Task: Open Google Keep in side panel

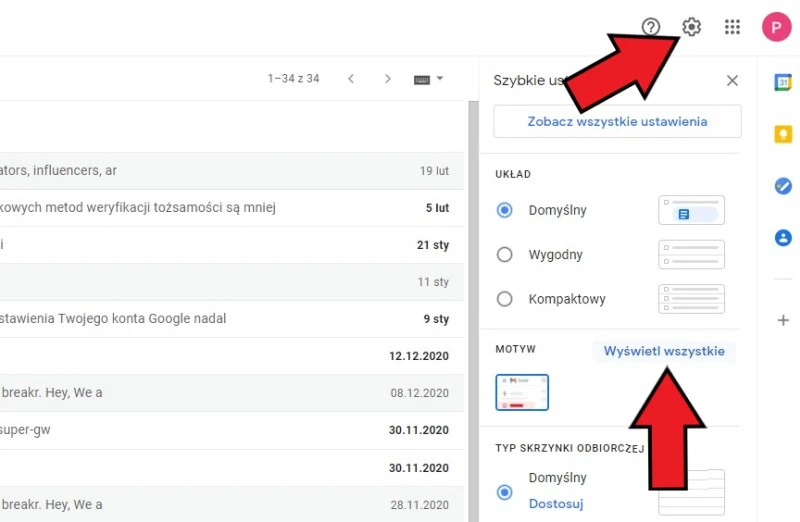Action: click(x=783, y=134)
